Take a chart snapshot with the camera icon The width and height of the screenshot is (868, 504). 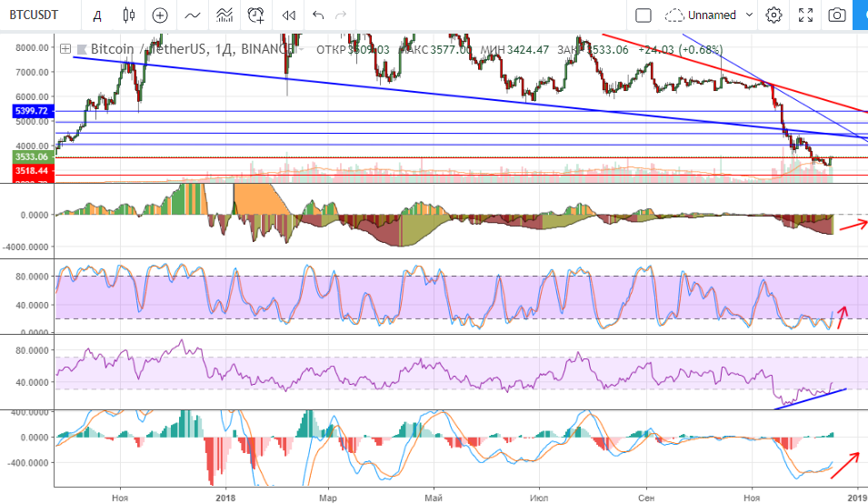[836, 15]
